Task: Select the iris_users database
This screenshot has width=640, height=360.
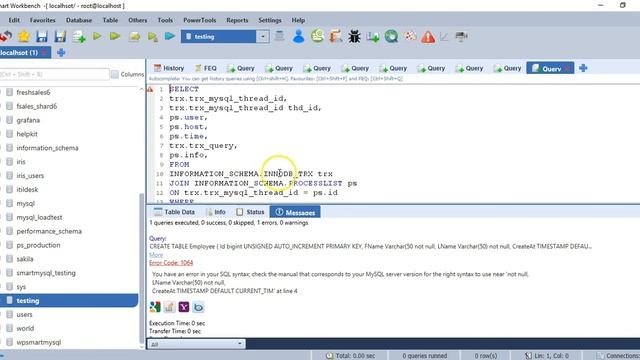Action: [x=30, y=176]
